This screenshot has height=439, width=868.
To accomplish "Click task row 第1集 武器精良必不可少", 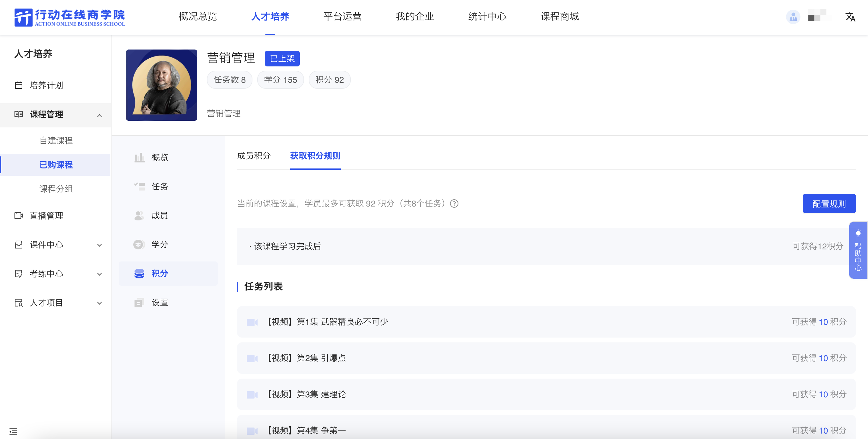I will 546,322.
